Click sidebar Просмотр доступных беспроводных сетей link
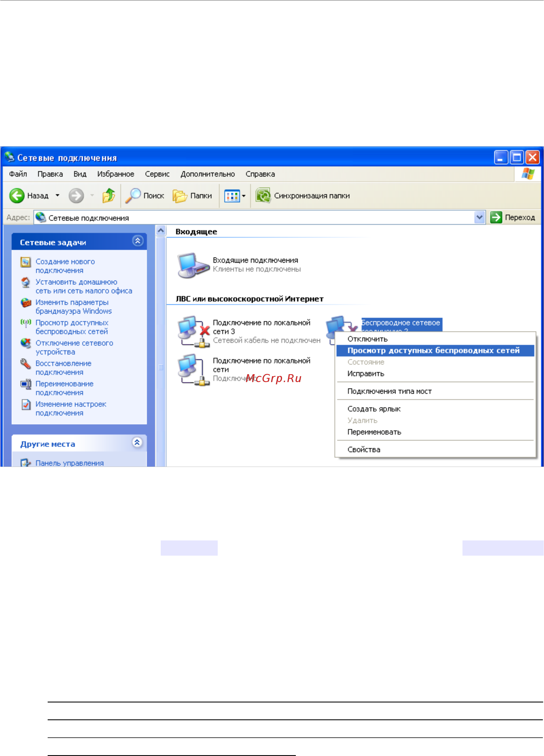Viewport: 544px width, 756px height. (x=72, y=327)
